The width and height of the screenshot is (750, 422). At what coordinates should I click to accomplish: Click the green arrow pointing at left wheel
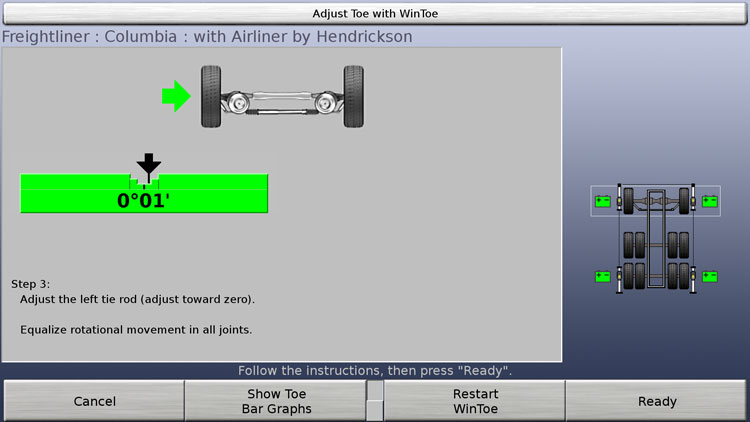(176, 97)
